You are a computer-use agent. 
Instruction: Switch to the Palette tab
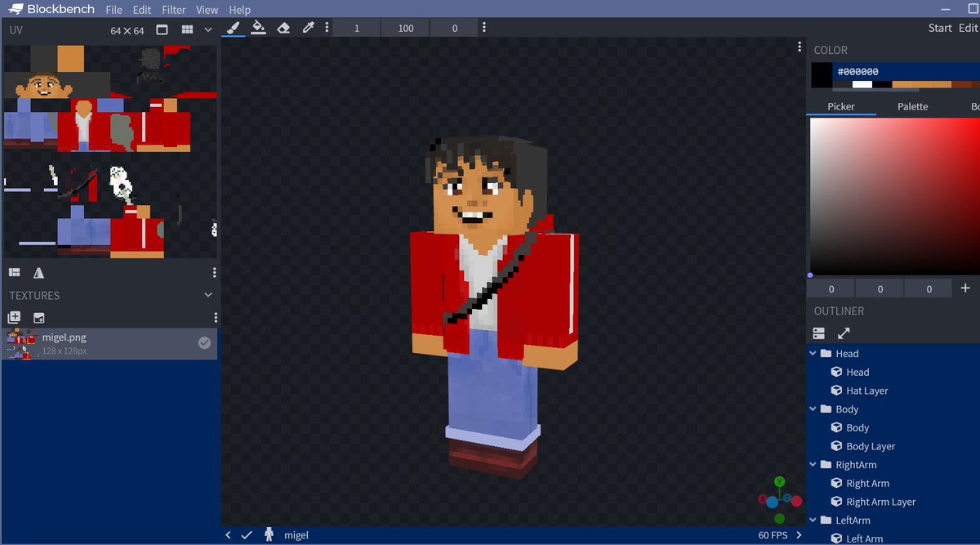pos(912,106)
